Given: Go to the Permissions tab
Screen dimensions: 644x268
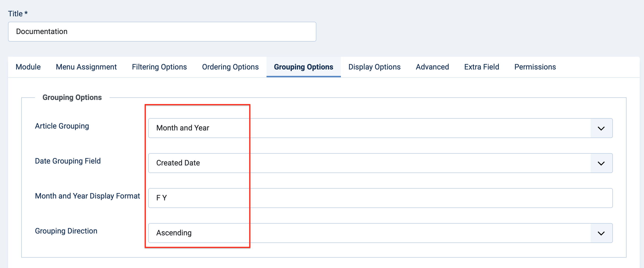Looking at the screenshot, I should 535,67.
